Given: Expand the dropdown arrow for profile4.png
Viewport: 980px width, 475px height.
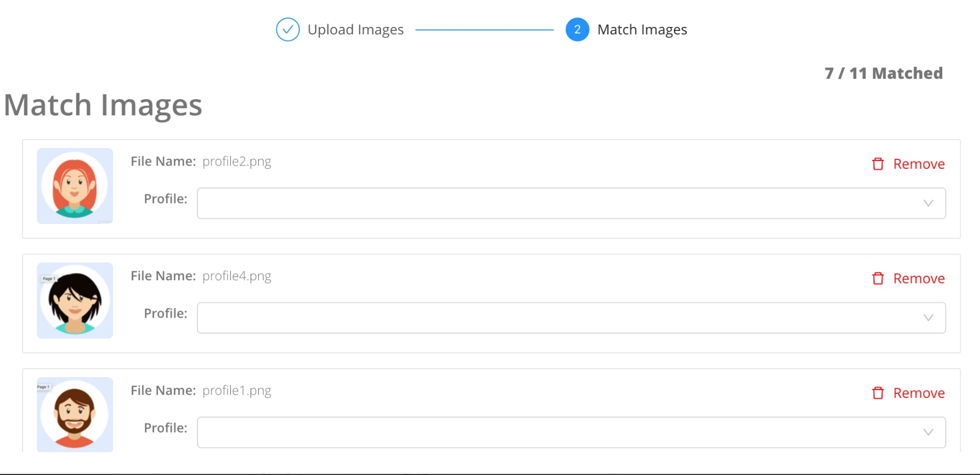Looking at the screenshot, I should [928, 318].
